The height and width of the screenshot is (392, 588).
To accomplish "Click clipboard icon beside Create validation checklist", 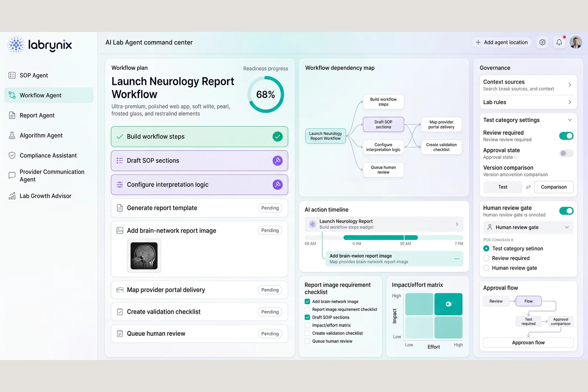I will point(120,312).
